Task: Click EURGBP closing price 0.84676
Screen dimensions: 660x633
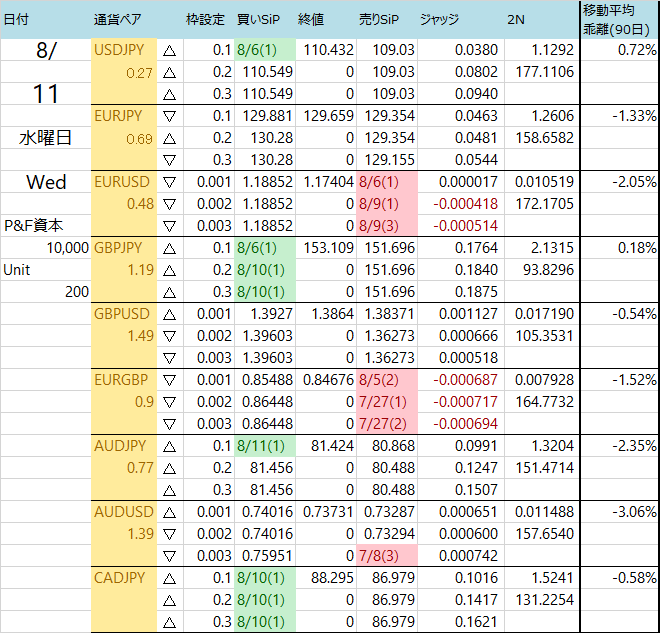Action: (x=328, y=380)
